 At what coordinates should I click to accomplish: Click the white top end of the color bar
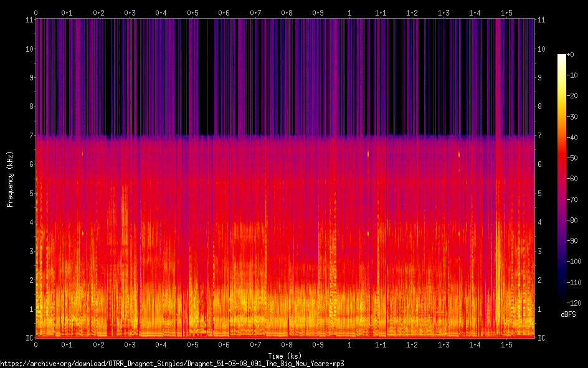click(x=562, y=57)
